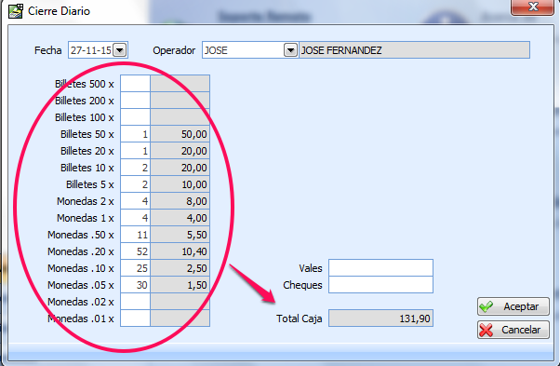
Task: Click the Monedas 2 quantity field
Action: coord(135,201)
